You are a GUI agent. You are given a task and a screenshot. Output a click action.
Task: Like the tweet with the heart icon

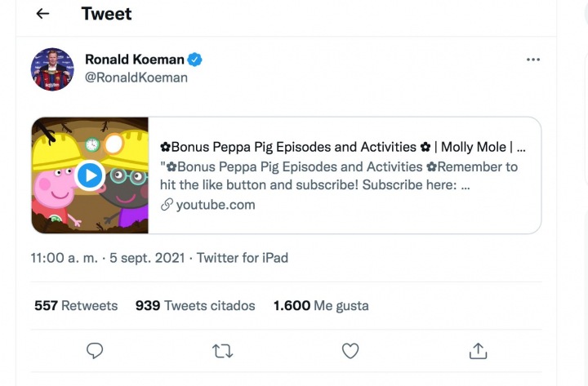click(350, 350)
